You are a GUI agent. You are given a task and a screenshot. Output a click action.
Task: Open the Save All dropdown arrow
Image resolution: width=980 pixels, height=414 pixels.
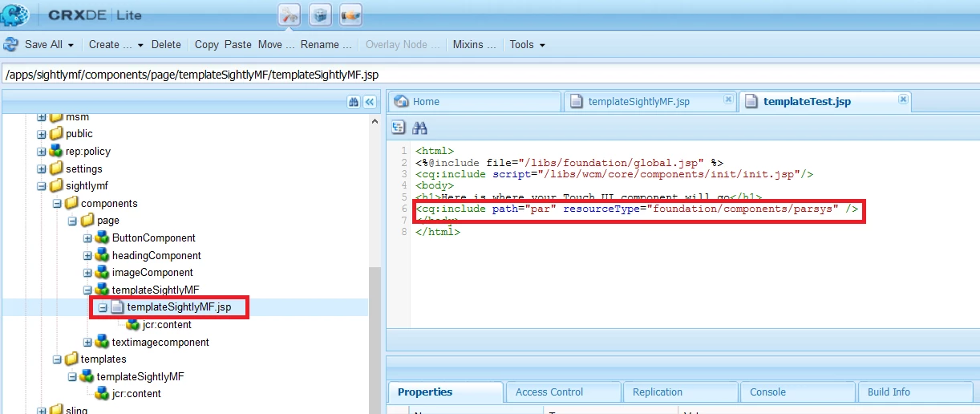[x=71, y=45]
